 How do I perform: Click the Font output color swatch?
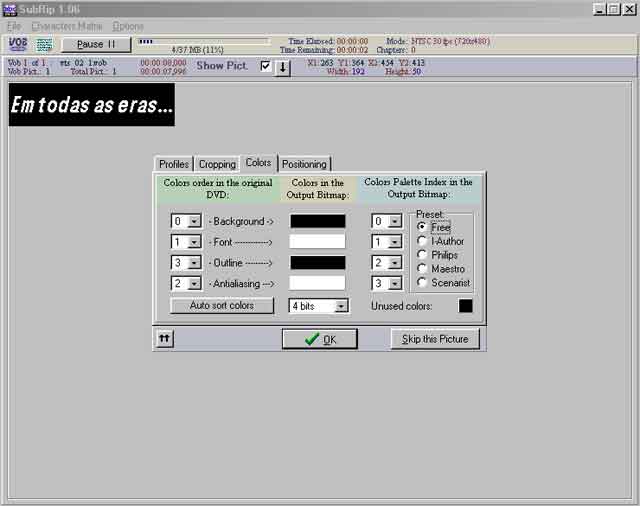click(318, 242)
